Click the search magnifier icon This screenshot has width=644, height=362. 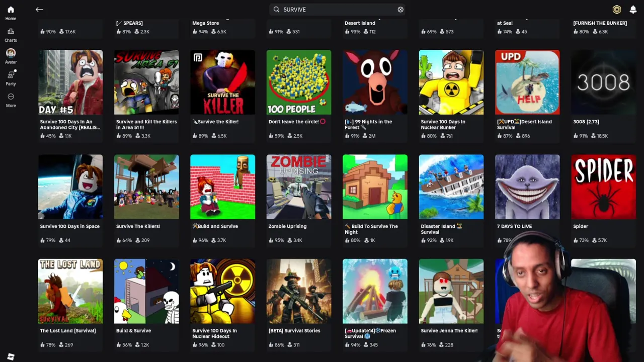(276, 10)
